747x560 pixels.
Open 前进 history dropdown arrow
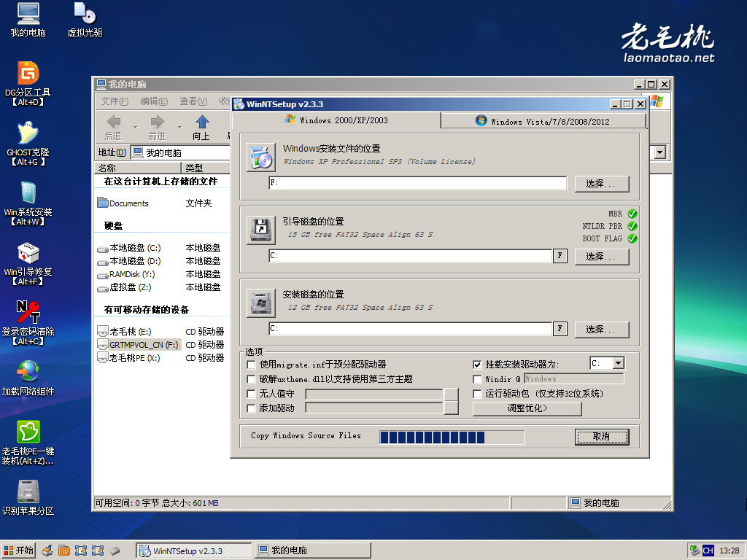click(179, 127)
